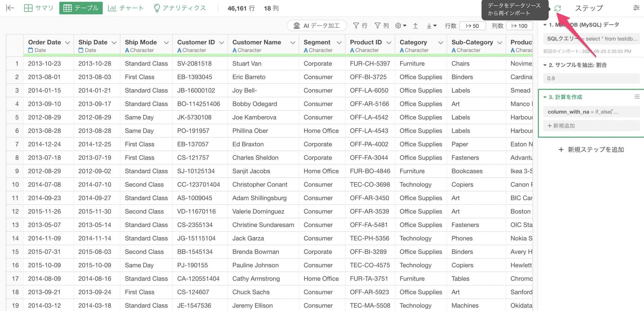Collapse step 1 MariaDB (MySQL) データ
Viewport: 644px width, 311px height.
point(545,25)
